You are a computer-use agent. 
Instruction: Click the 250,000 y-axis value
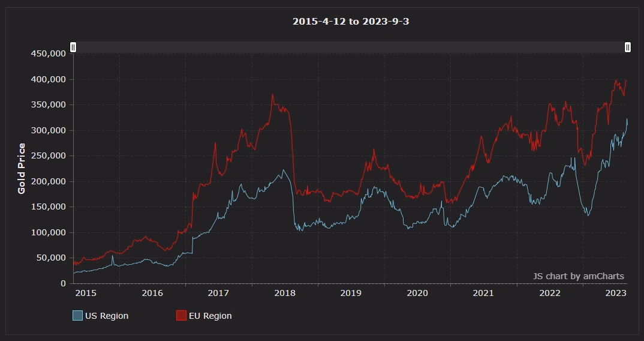[x=49, y=155]
